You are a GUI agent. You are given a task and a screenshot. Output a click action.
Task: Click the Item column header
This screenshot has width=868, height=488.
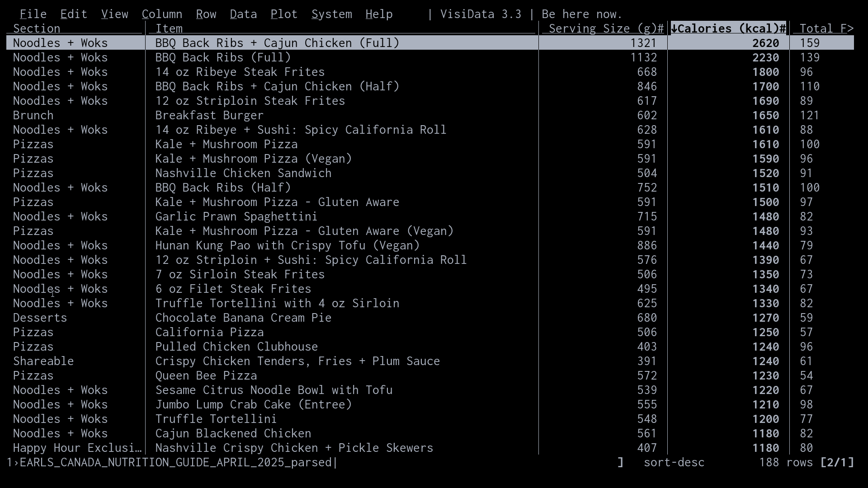[x=169, y=28]
